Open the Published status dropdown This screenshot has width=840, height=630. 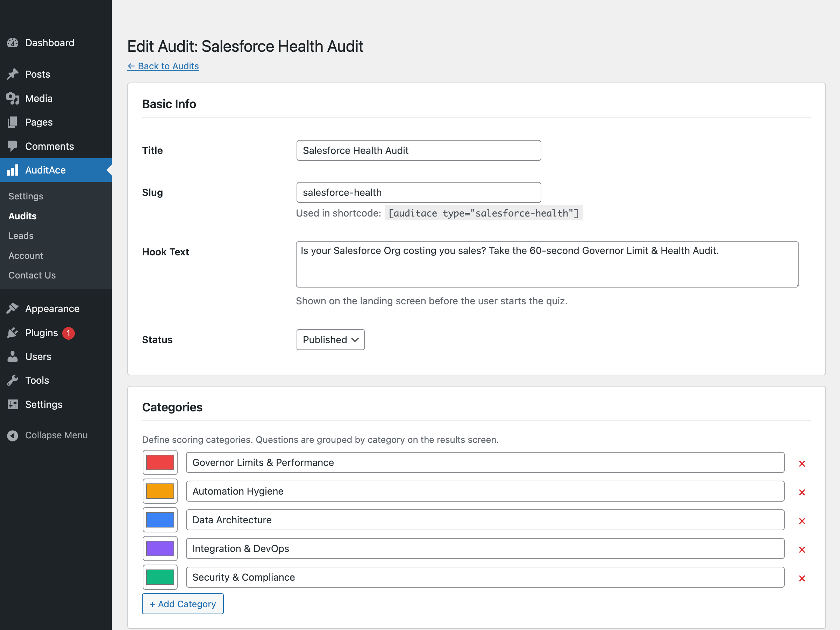330,340
